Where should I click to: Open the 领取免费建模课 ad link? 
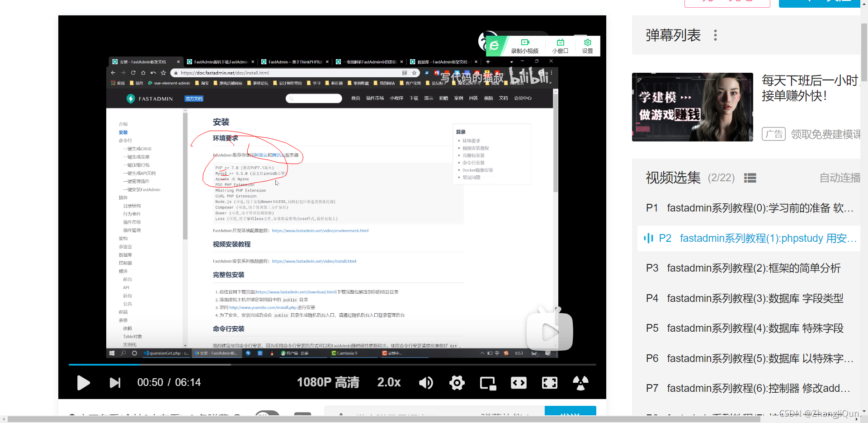826,134
